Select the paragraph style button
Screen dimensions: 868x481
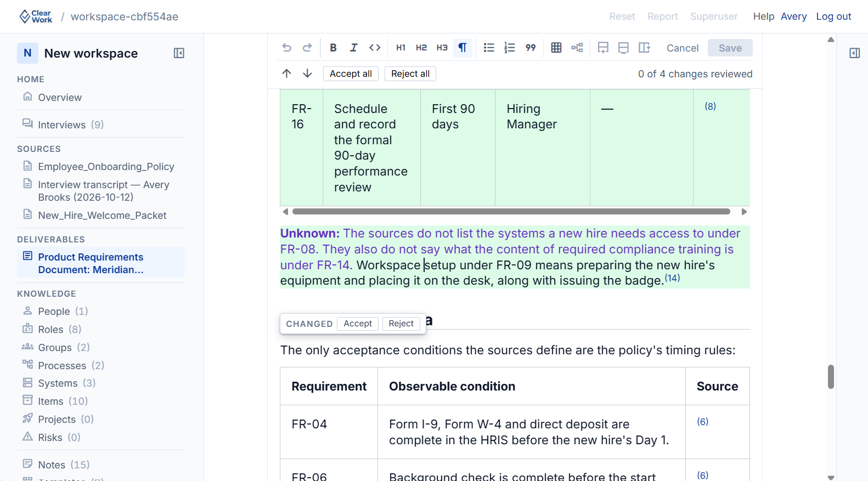tap(463, 48)
